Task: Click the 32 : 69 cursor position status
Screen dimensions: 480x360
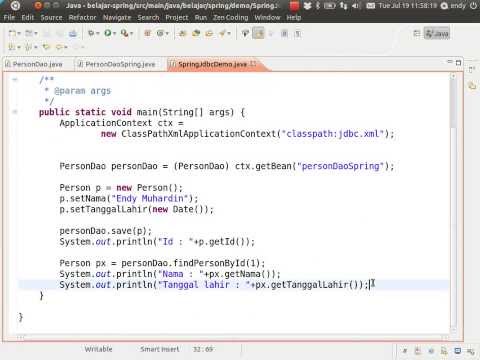Action: pos(203,349)
